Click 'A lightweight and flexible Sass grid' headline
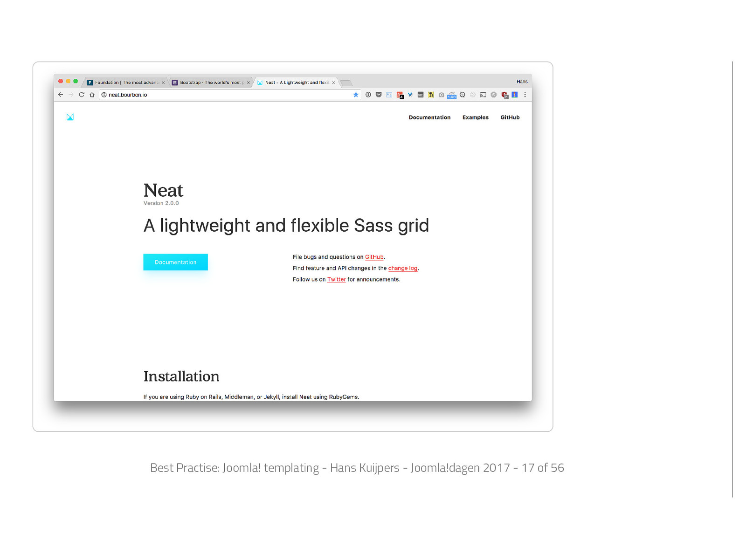The width and height of the screenshot is (746, 560). 286,226
